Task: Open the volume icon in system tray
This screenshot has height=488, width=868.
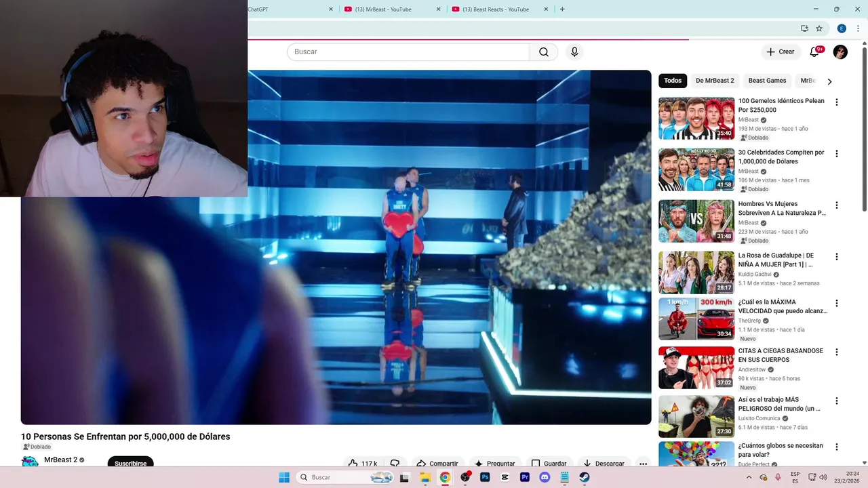Action: 823,477
